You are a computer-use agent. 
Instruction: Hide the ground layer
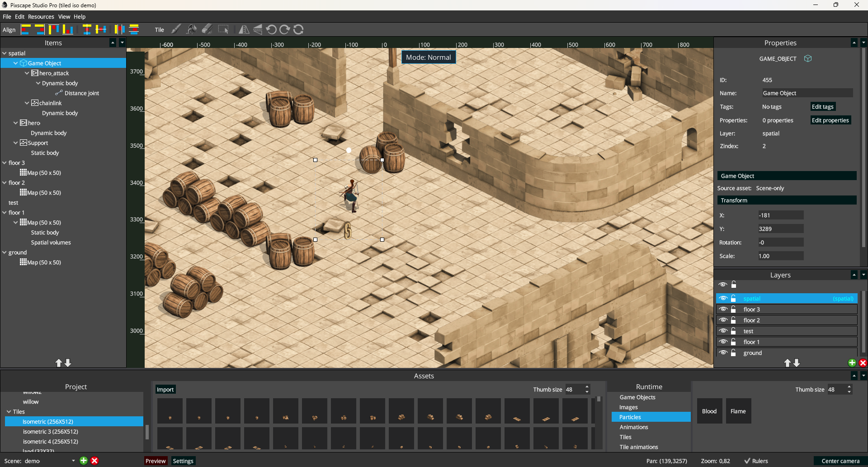pos(723,353)
